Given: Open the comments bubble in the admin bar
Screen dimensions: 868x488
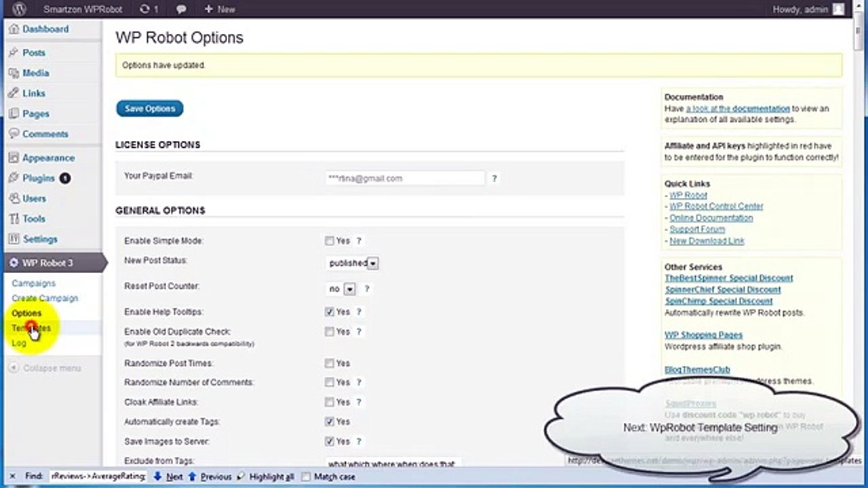Looking at the screenshot, I should coord(182,9).
